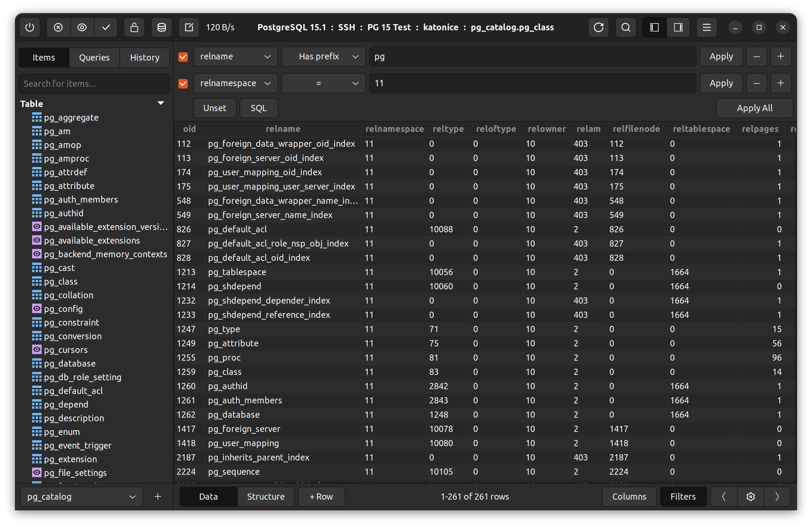Open the equals operator dropdown
This screenshot has width=812, height=527.
pyautogui.click(x=323, y=83)
